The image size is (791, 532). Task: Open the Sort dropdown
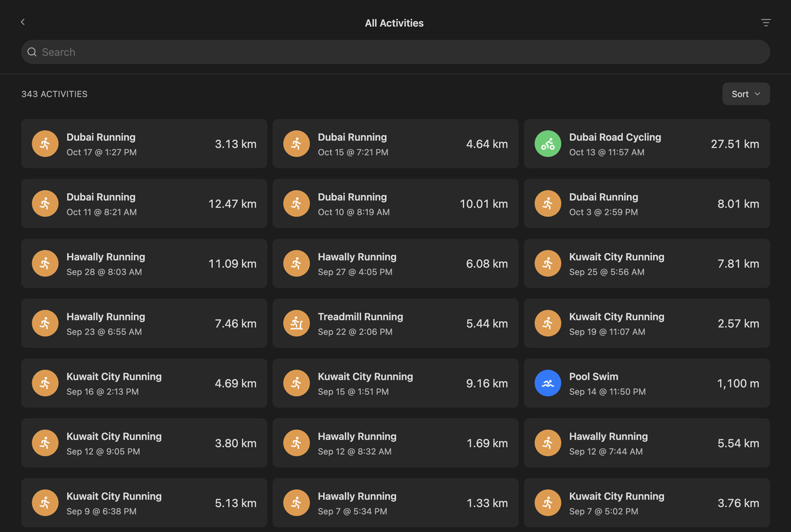(x=746, y=94)
